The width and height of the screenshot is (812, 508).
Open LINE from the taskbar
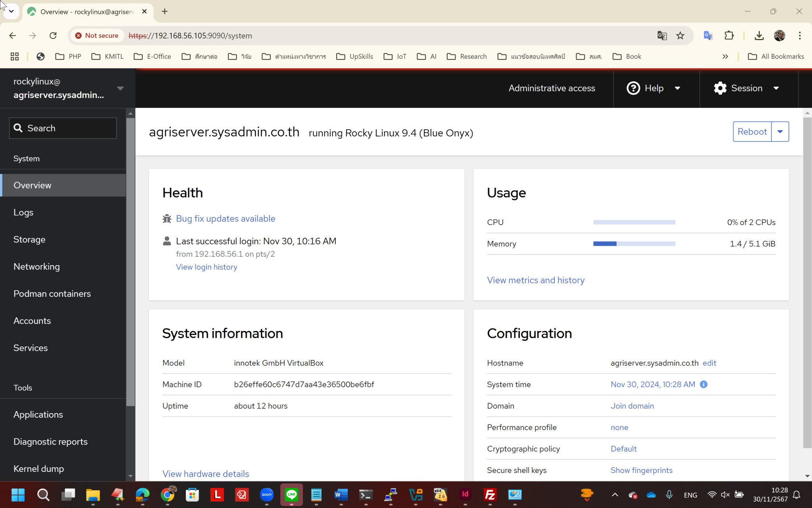pyautogui.click(x=291, y=495)
